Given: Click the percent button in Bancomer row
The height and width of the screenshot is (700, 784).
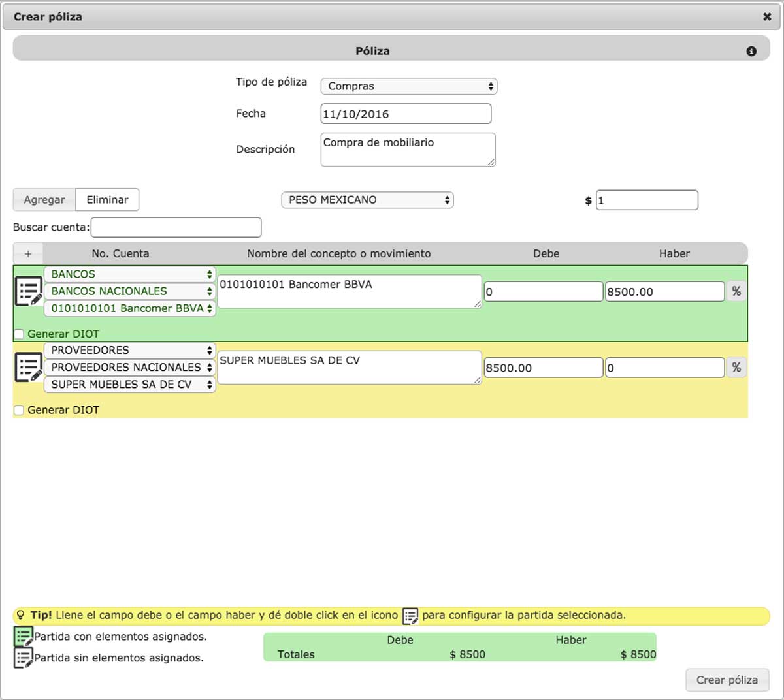Looking at the screenshot, I should pyautogui.click(x=736, y=291).
